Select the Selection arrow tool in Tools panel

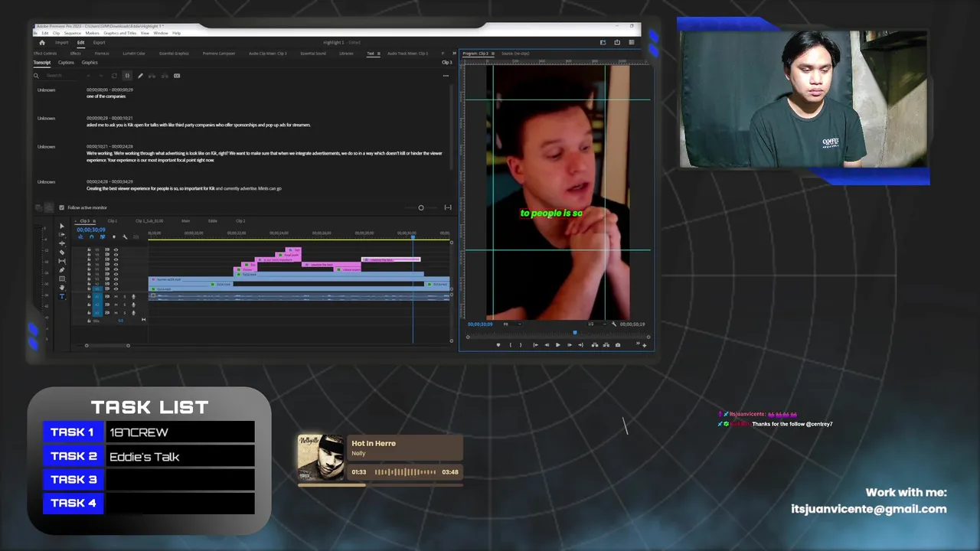(x=62, y=226)
